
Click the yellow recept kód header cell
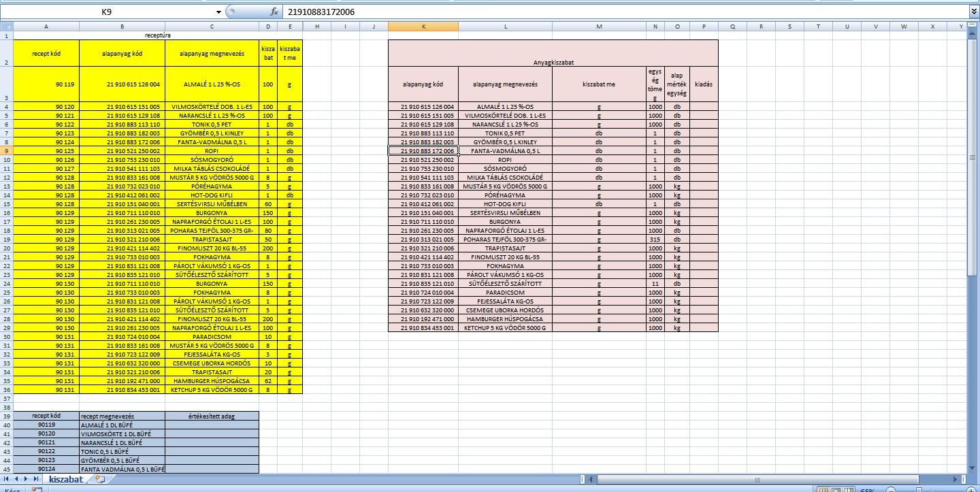[x=46, y=53]
